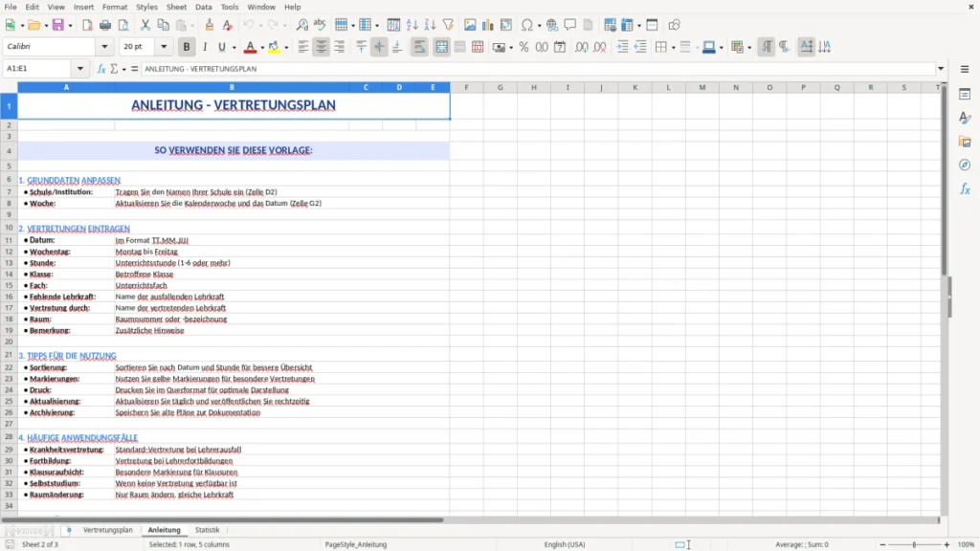Click the Insert Image icon
980x551 pixels.
470,25
